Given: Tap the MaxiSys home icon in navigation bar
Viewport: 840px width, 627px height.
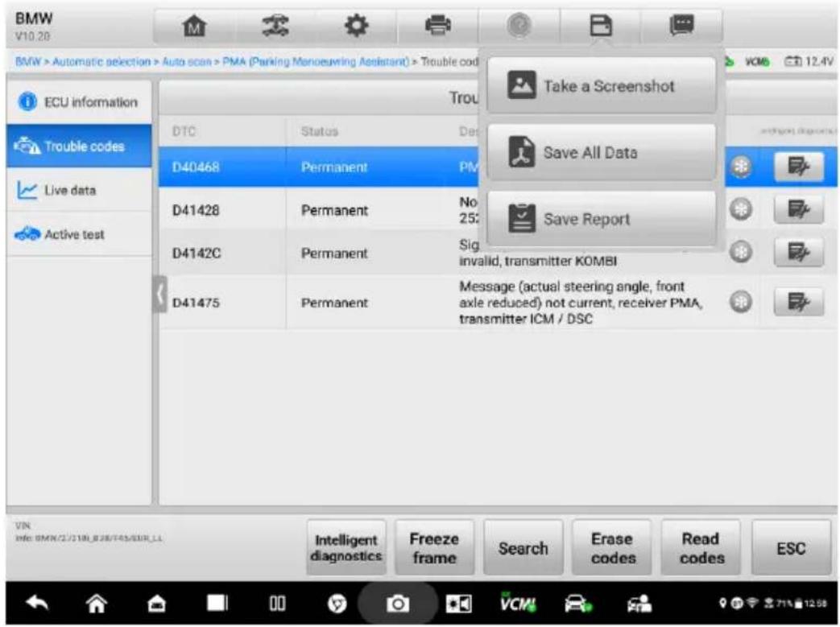Looking at the screenshot, I should [156, 604].
